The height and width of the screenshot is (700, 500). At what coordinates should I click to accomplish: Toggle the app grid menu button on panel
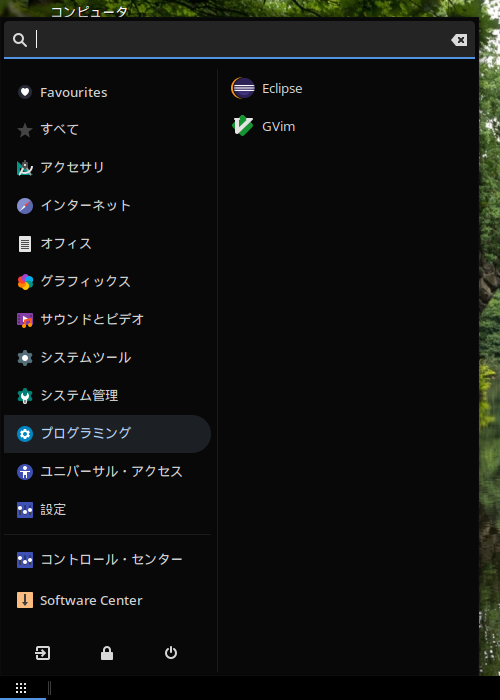21,688
